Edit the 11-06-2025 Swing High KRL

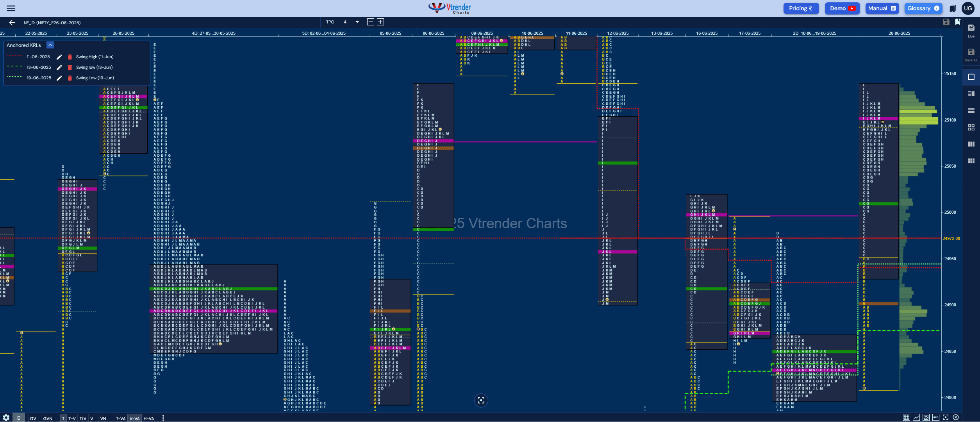point(59,57)
